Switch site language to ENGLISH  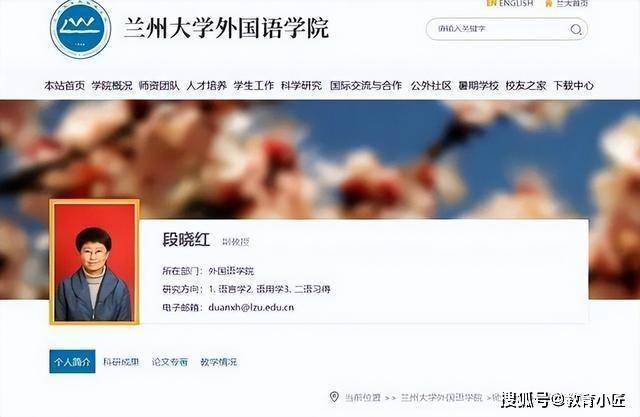516,3
